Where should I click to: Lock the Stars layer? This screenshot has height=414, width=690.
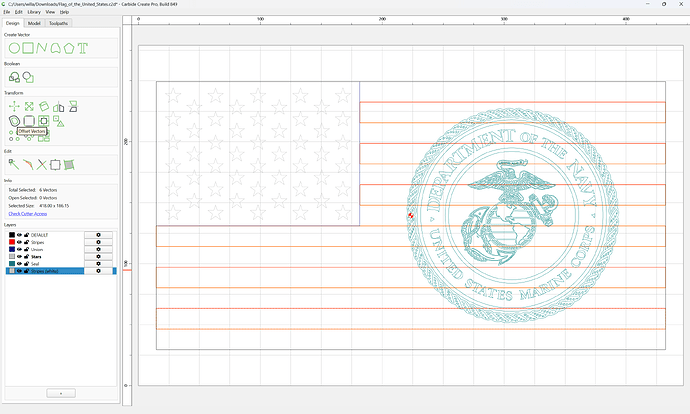click(26, 256)
